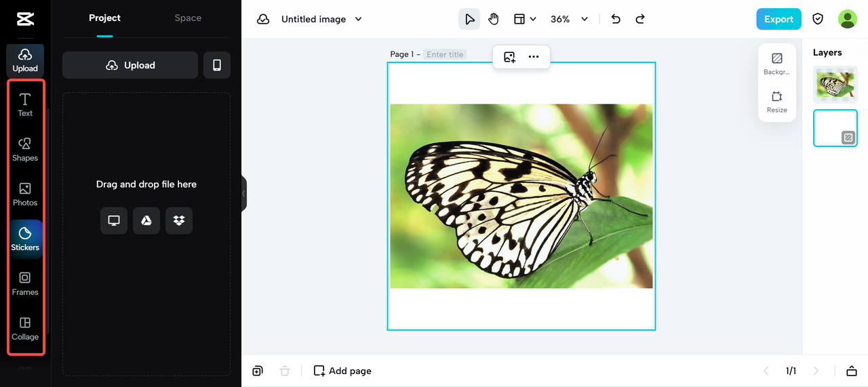Click the delete page trash icon
Screen dimensions: 868x387
coord(285,371)
